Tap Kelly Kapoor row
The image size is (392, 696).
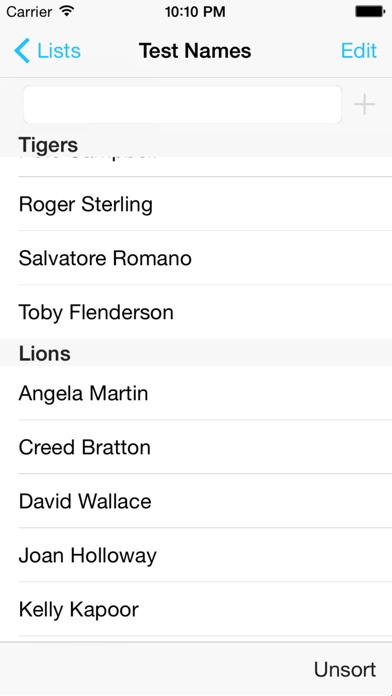196,610
